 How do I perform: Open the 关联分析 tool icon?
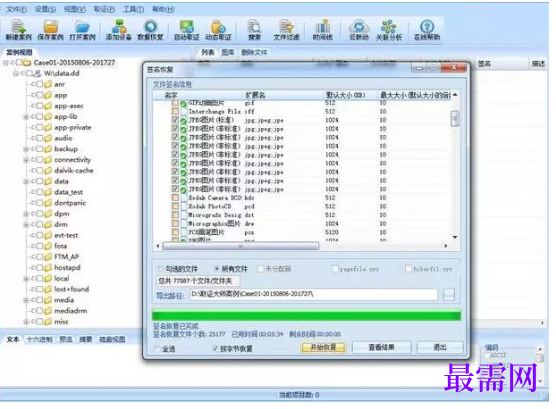point(389,30)
